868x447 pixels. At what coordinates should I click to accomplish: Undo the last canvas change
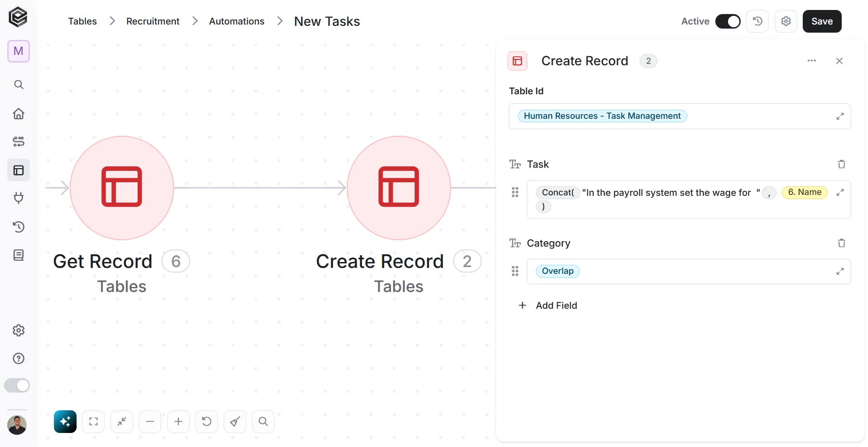[207, 422]
